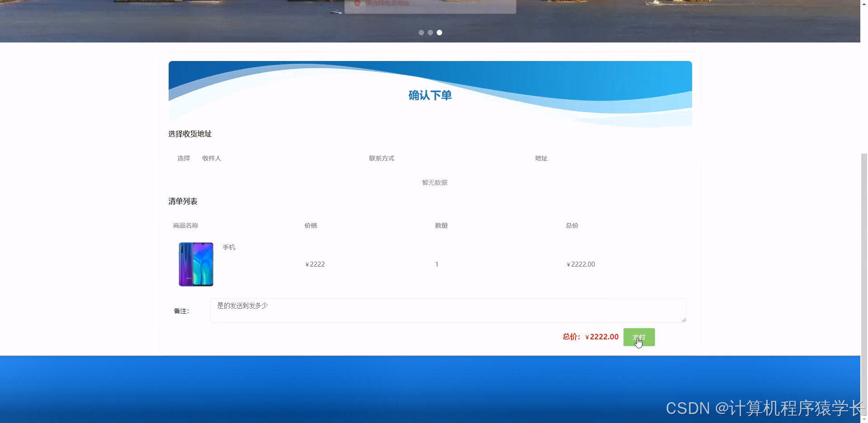The height and width of the screenshot is (423, 868).
Task: Click the 备注 field label
Action: tap(181, 311)
